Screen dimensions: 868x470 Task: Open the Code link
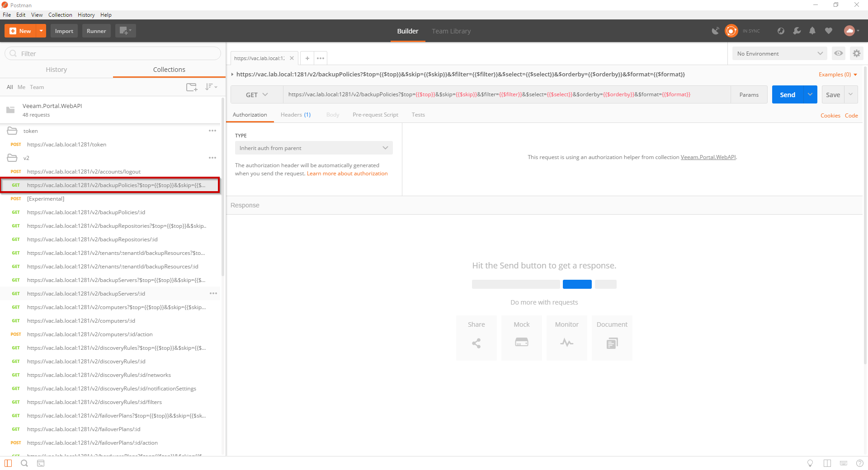coord(851,116)
